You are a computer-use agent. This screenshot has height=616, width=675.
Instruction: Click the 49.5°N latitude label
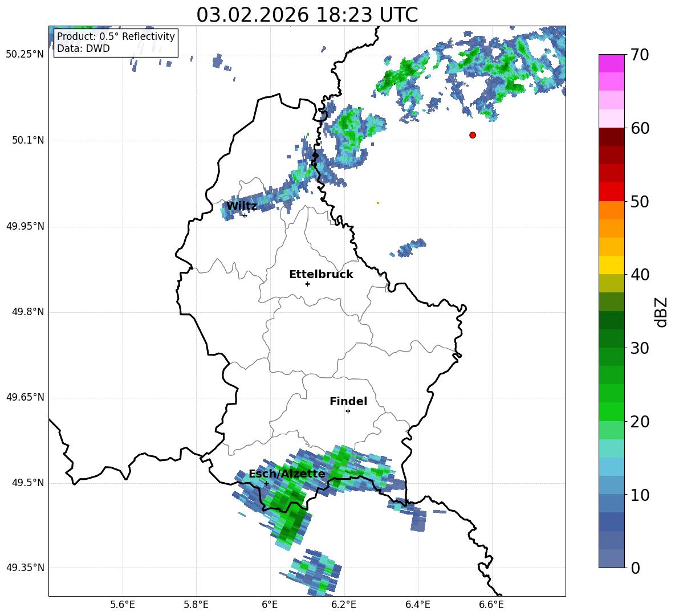coord(28,483)
